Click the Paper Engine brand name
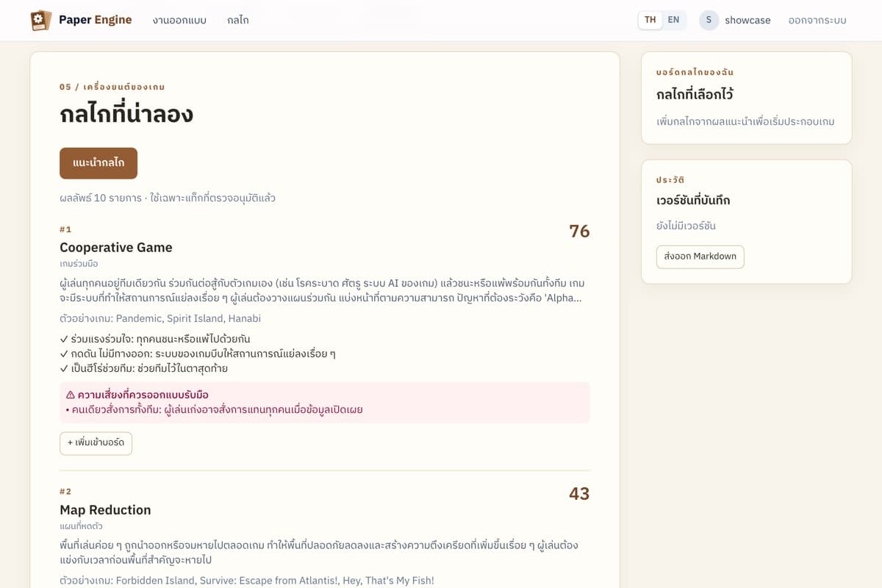 pos(96,20)
